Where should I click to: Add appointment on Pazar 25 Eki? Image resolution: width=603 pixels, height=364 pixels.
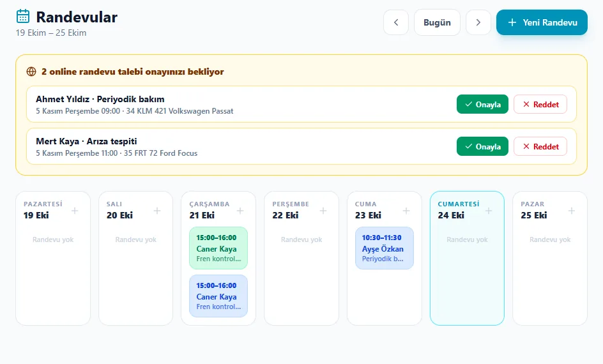(572, 211)
